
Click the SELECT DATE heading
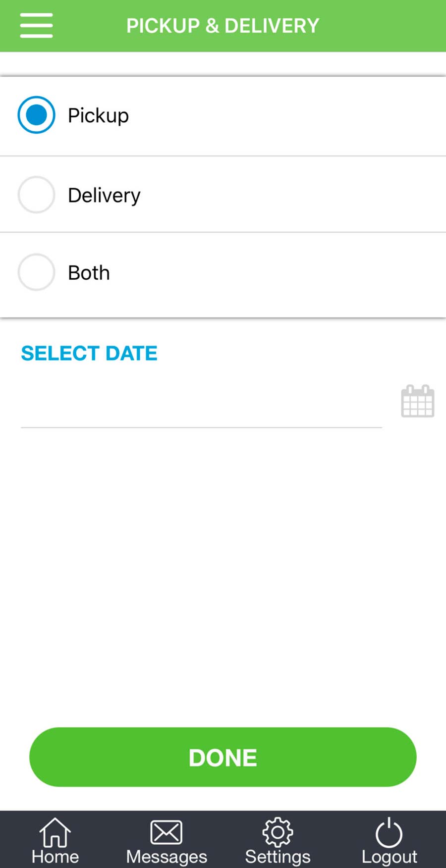tap(89, 353)
